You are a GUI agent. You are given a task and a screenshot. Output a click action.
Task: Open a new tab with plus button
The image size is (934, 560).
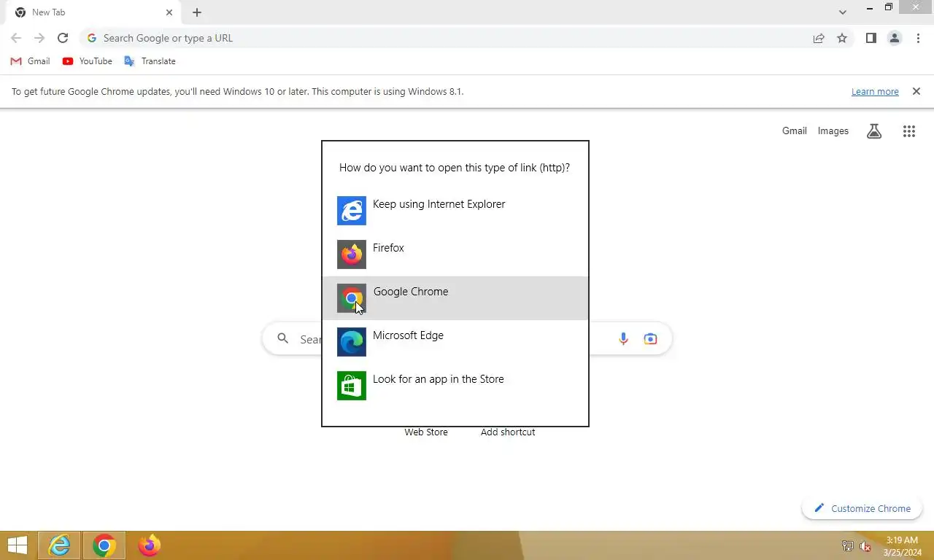(x=197, y=12)
